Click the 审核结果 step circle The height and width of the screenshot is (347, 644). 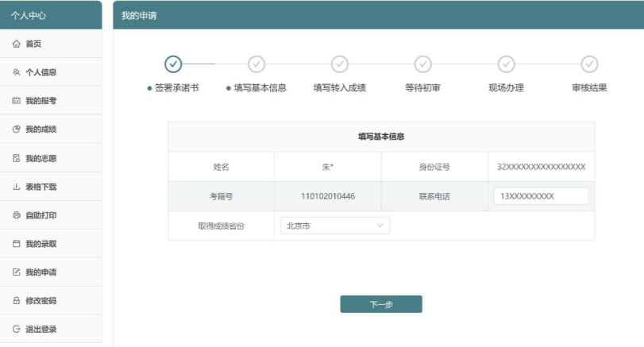pyautogui.click(x=589, y=64)
